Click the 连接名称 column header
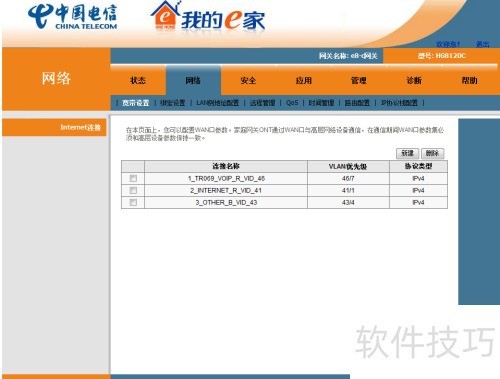This screenshot has height=379, width=500. pyautogui.click(x=226, y=166)
